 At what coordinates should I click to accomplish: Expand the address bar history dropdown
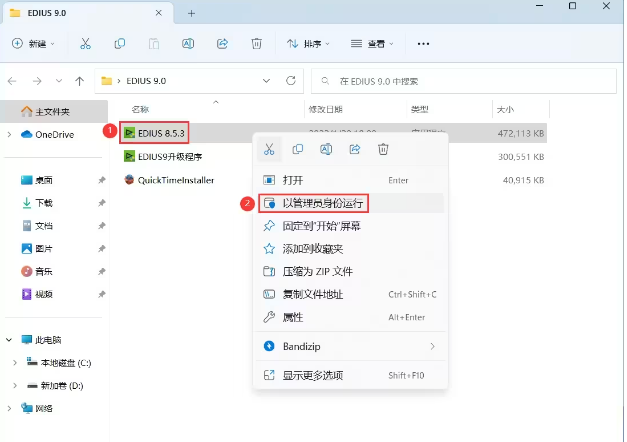click(x=266, y=81)
